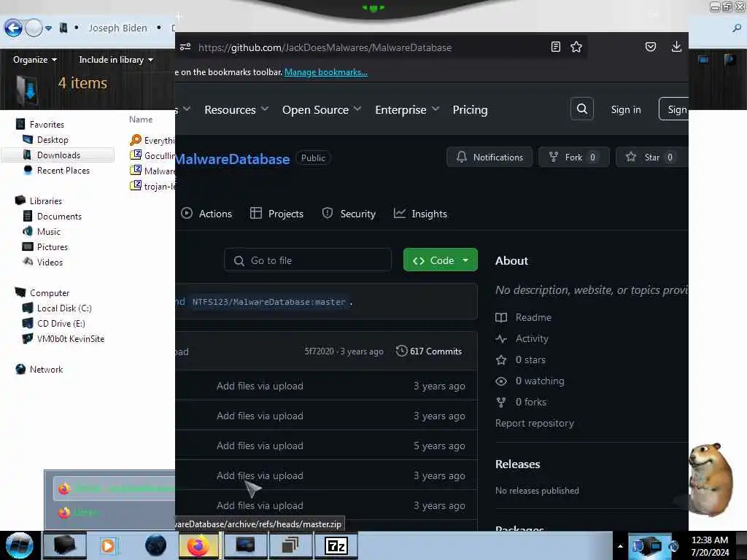Click the Sign in link

point(625,109)
